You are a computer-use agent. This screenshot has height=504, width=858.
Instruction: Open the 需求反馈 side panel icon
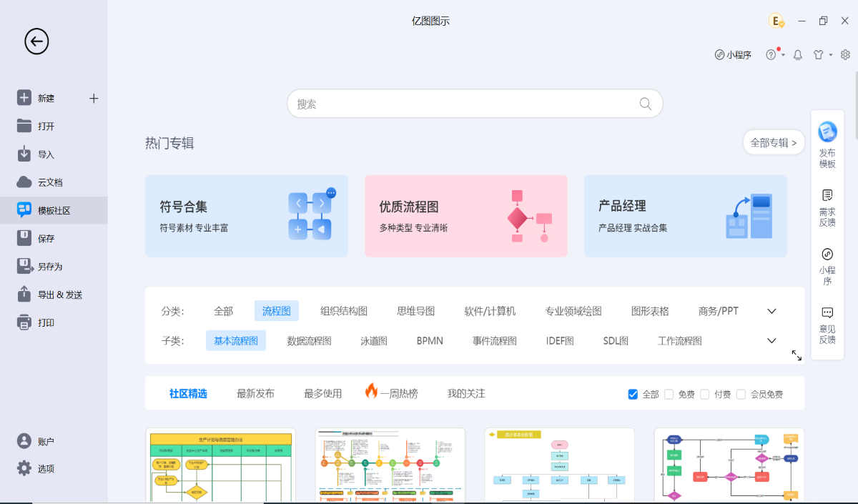(827, 195)
